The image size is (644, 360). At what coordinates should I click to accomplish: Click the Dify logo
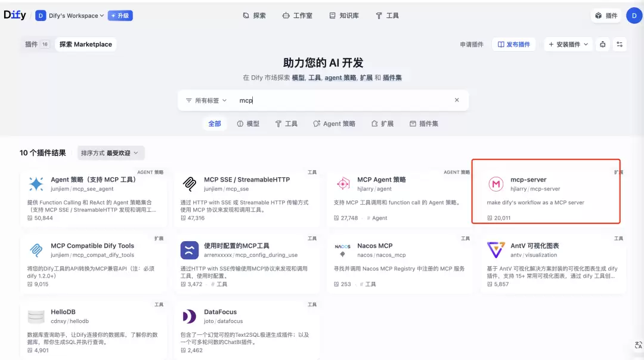click(x=15, y=15)
